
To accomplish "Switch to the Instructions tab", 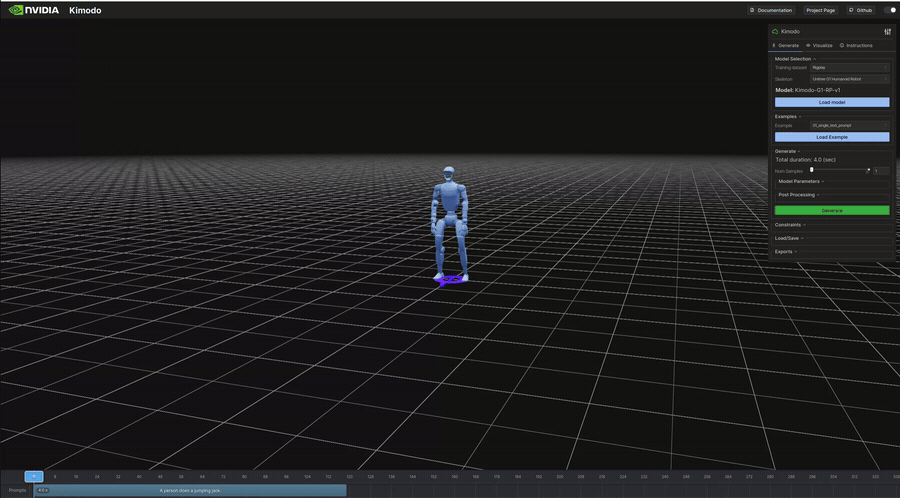I will click(856, 45).
